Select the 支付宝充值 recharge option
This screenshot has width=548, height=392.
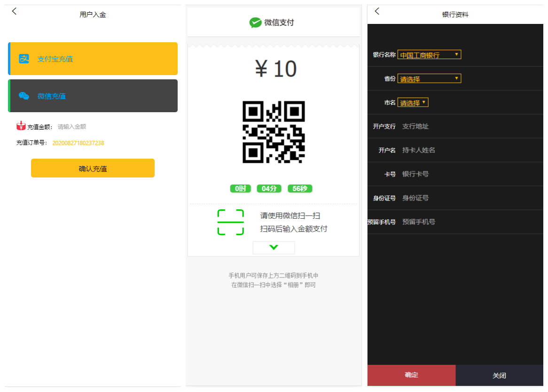(x=93, y=58)
